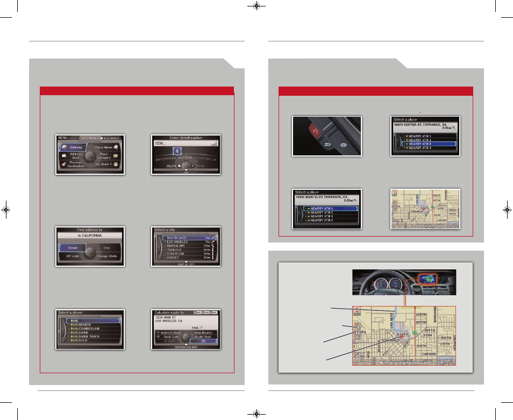Click the vehicle position arrow on large map

pyautogui.click(x=403, y=337)
